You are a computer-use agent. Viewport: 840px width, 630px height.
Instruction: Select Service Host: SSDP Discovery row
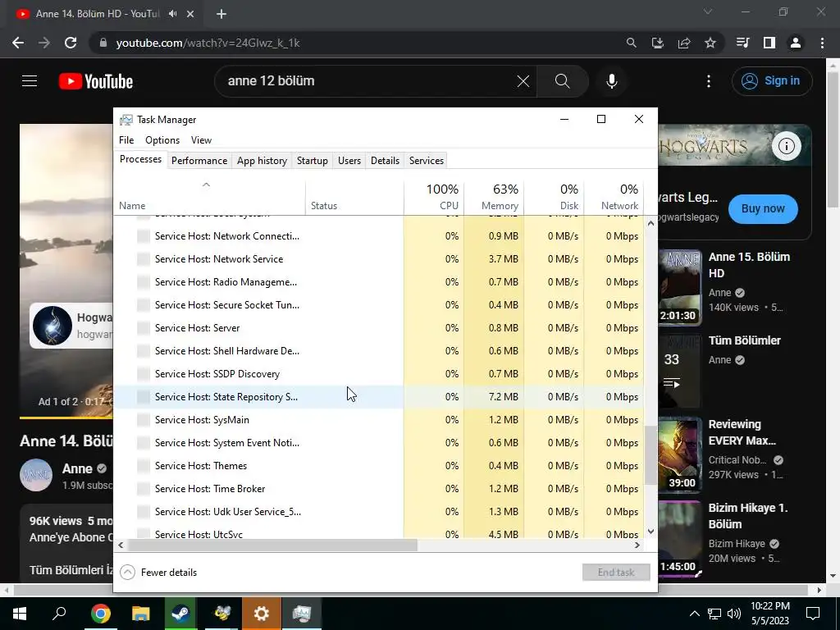(379, 374)
